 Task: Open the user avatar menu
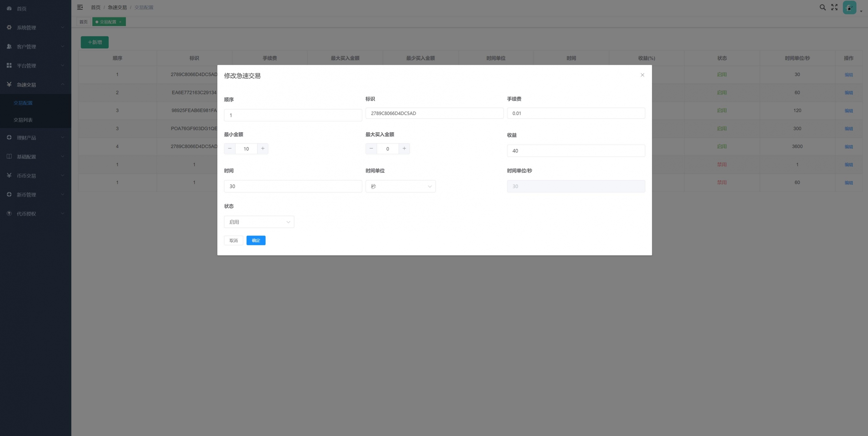[849, 8]
